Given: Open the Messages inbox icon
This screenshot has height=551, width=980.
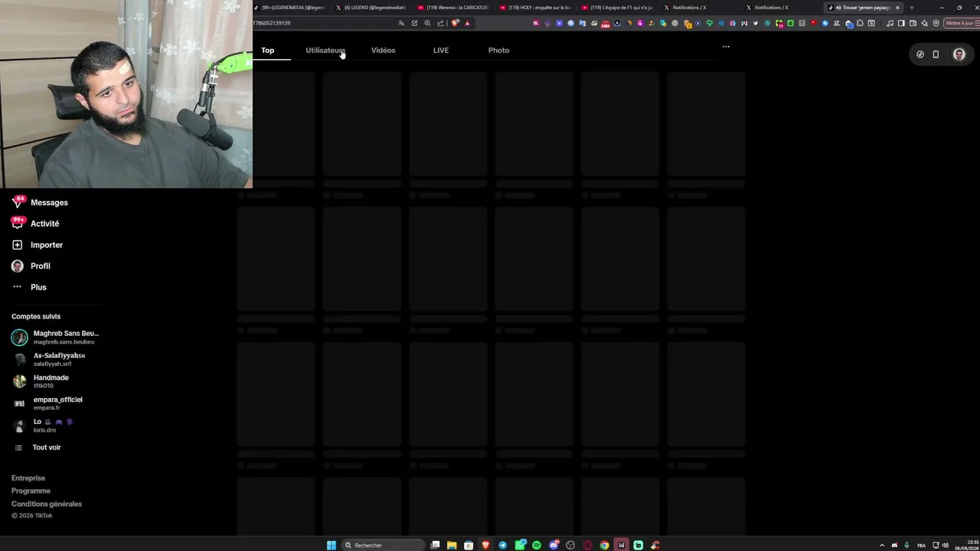Looking at the screenshot, I should tap(18, 203).
